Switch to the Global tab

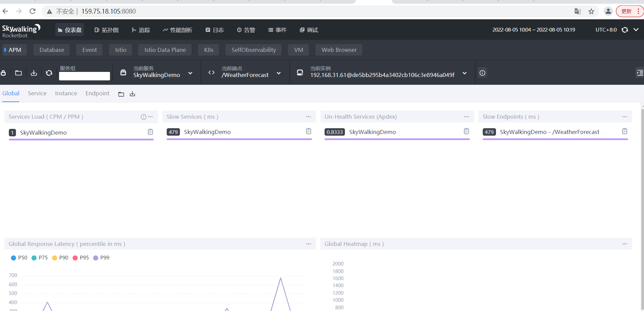[x=11, y=93]
